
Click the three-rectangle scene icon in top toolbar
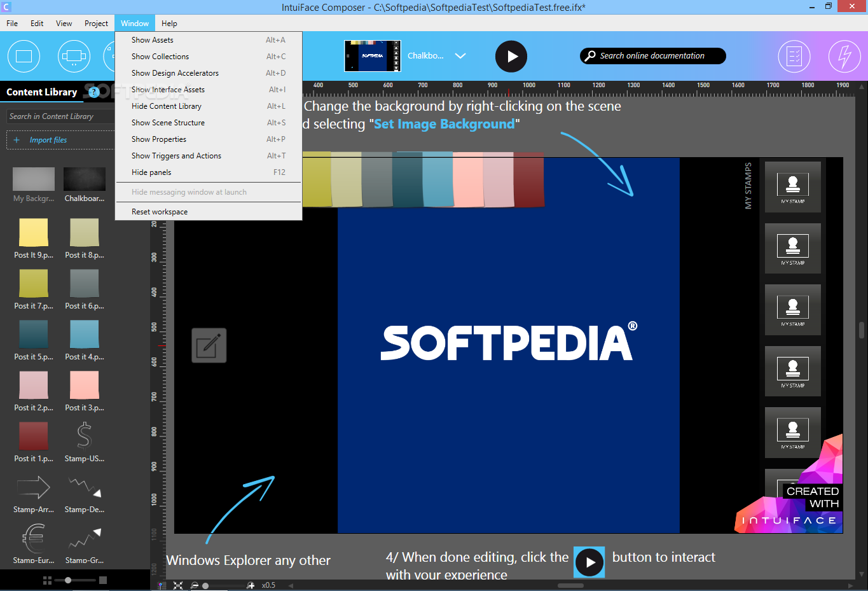74,56
